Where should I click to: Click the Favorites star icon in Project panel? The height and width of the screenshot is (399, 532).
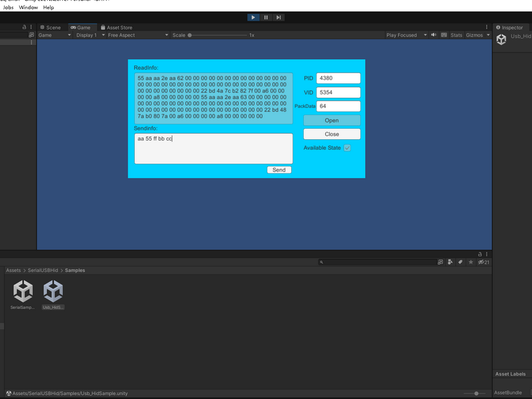pos(471,262)
